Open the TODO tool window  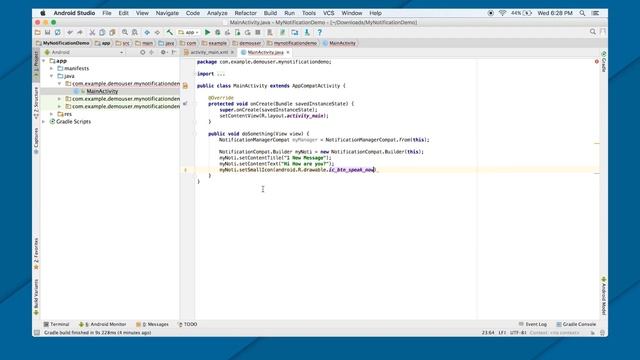pos(188,324)
